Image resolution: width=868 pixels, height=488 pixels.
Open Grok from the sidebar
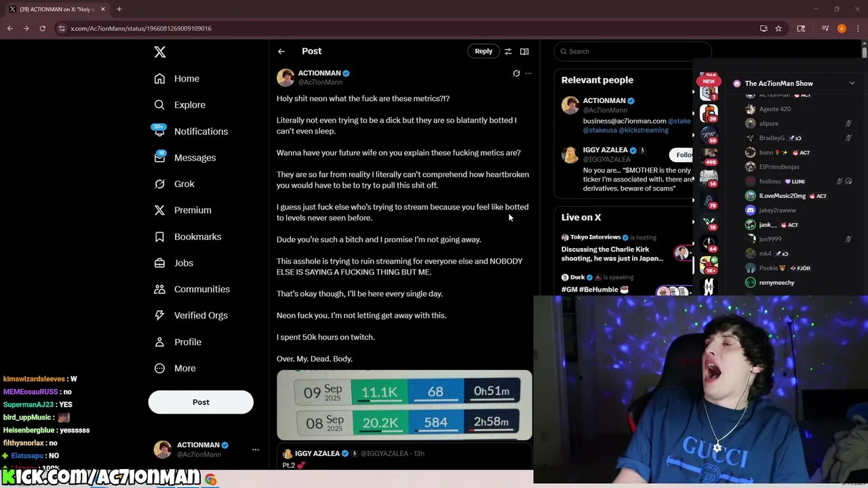point(174,184)
